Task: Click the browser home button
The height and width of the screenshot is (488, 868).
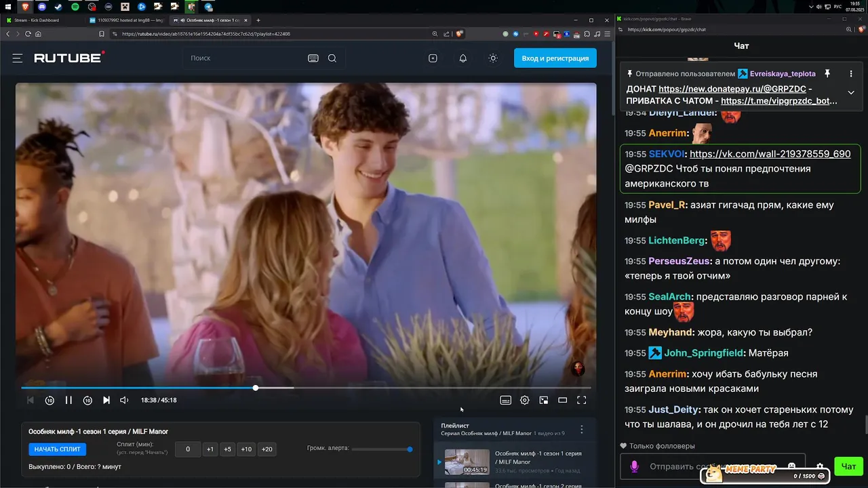Action: [38, 34]
